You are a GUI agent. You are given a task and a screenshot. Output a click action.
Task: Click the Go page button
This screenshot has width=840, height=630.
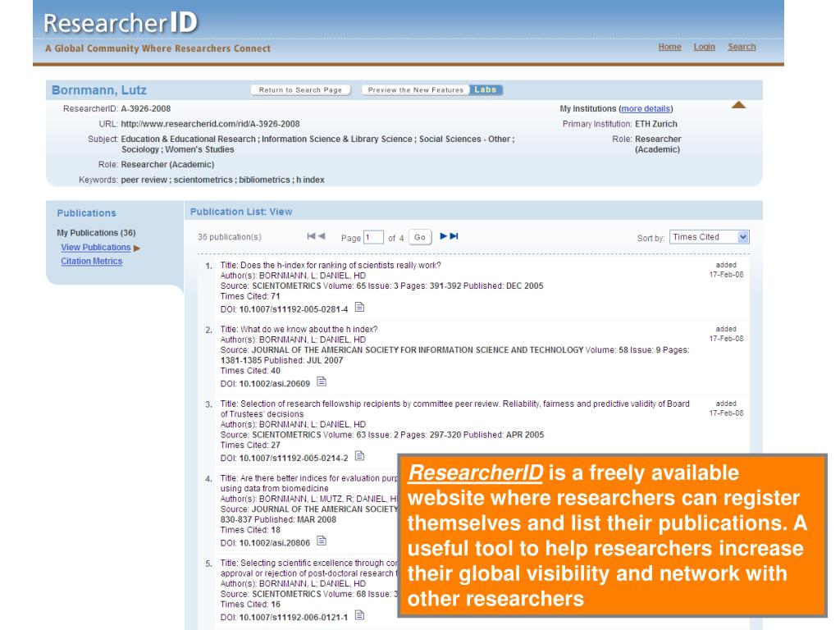(x=420, y=237)
